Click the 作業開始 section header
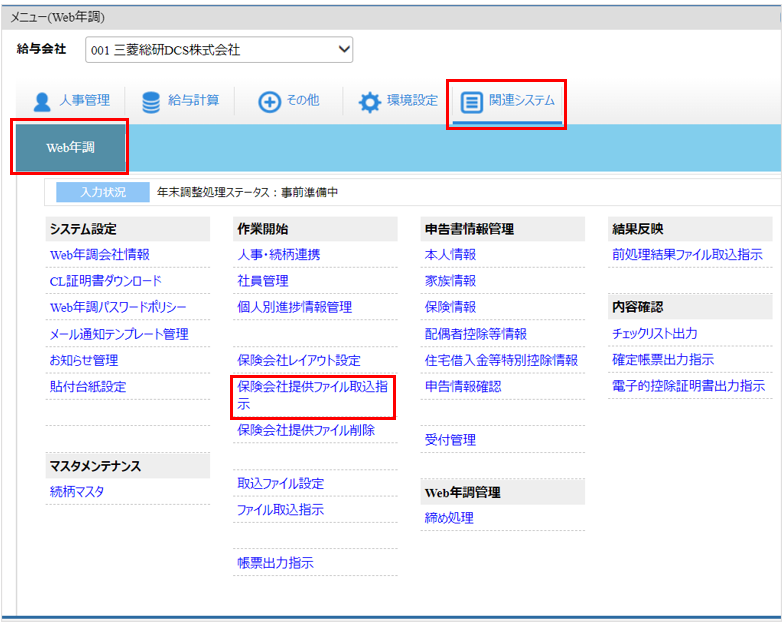This screenshot has width=783, height=623. point(315,229)
